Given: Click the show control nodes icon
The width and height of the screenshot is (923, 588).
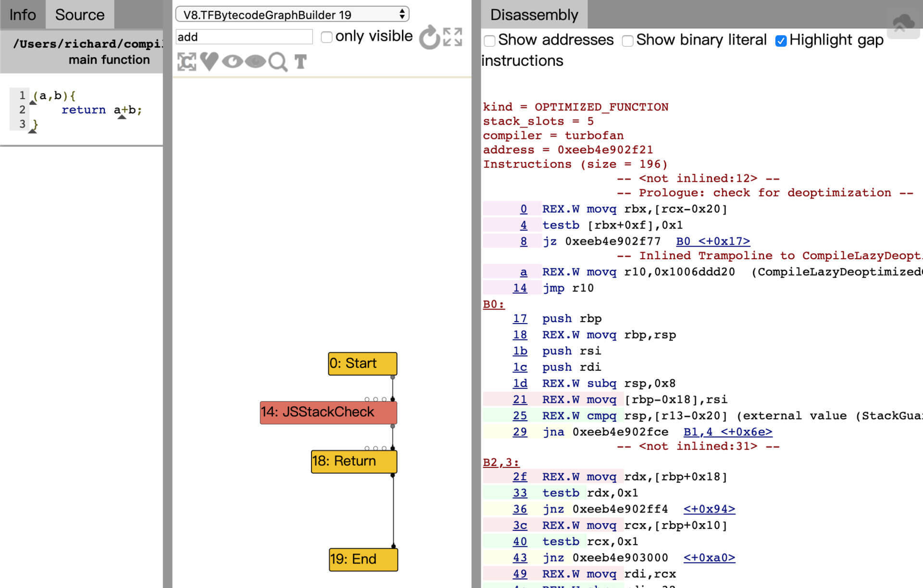Looking at the screenshot, I should (187, 62).
